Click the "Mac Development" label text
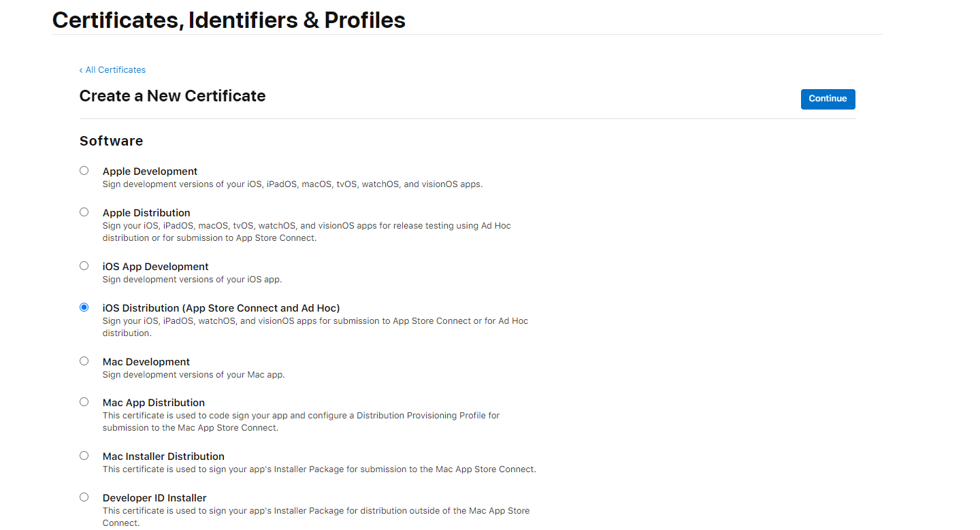The image size is (980, 530). click(146, 362)
